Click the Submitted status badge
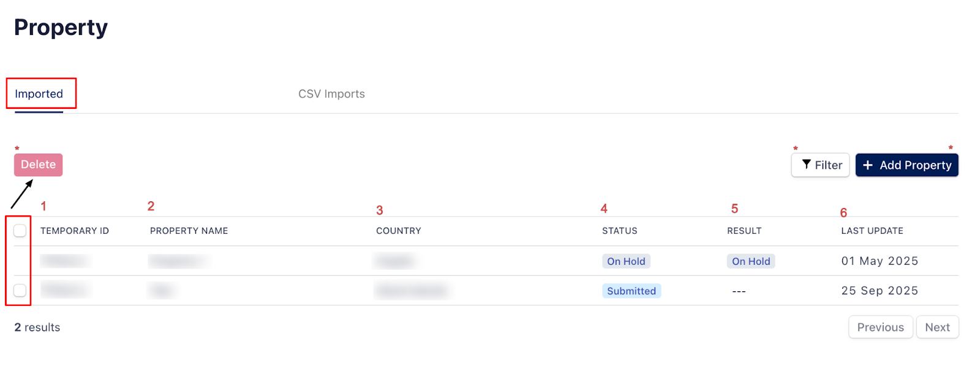This screenshot has width=980, height=372. (x=631, y=291)
